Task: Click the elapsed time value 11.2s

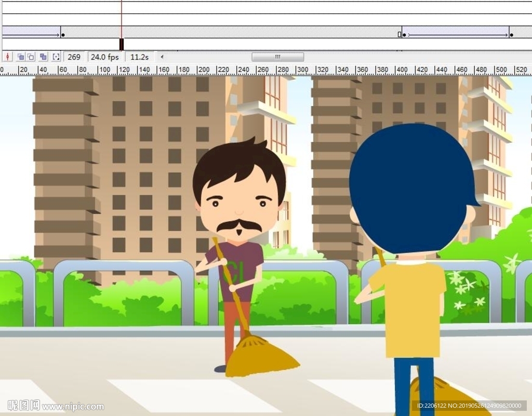Action: pos(139,57)
